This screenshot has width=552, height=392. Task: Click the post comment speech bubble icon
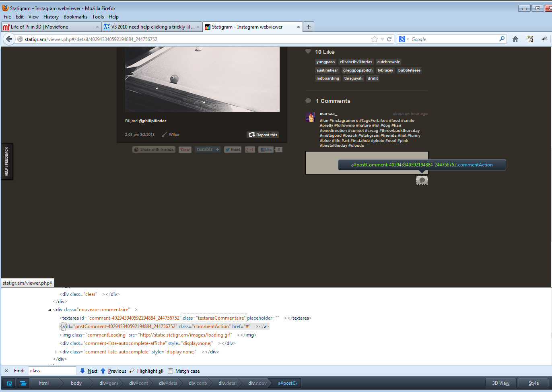click(x=422, y=180)
